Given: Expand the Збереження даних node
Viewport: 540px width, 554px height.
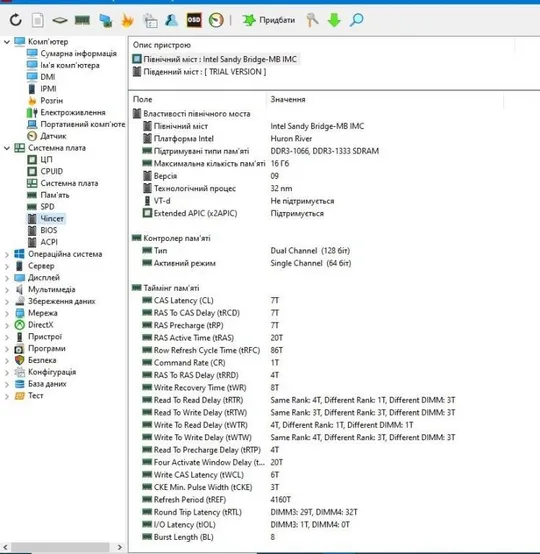Looking at the screenshot, I should (x=7, y=302).
